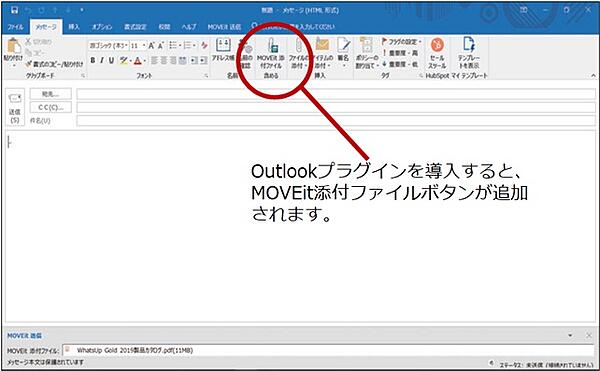Switch to the オプション (Options) ribbon tab
This screenshot has width=600, height=371.
click(x=102, y=27)
